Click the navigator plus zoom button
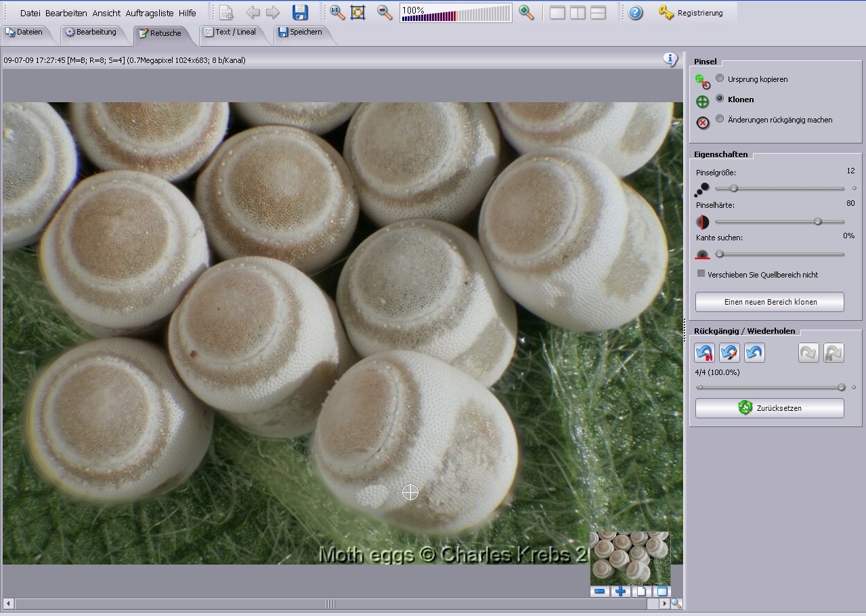866x616 pixels. click(x=620, y=592)
